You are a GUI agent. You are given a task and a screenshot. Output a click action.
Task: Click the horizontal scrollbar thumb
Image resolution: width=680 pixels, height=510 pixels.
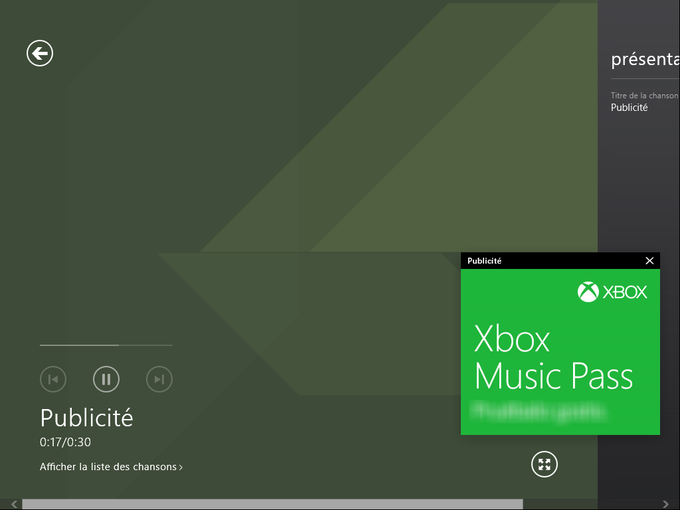pos(272,504)
